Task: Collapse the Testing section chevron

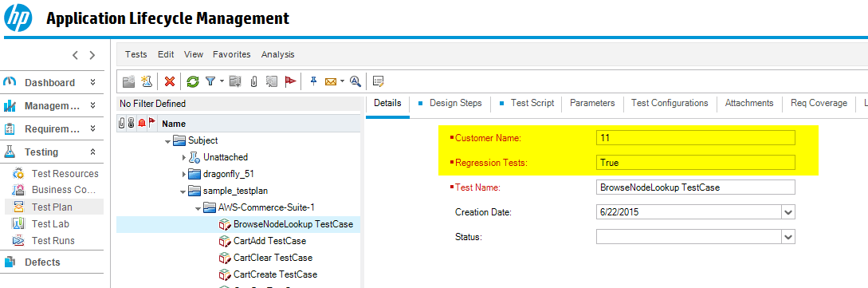Action: pyautogui.click(x=93, y=152)
